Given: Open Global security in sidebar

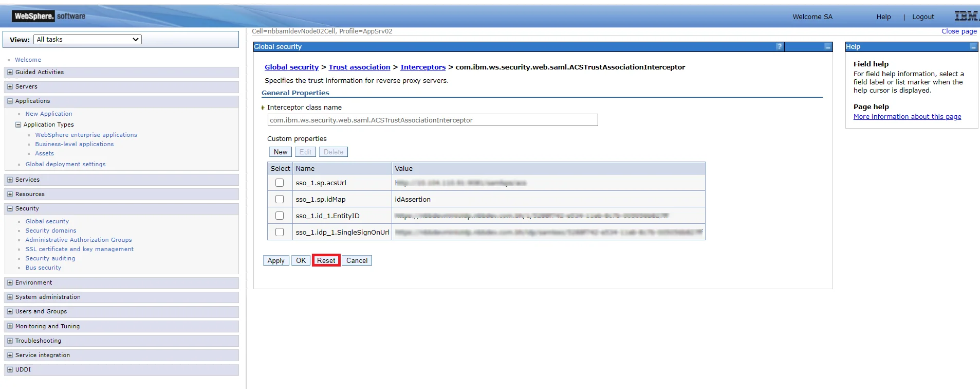Looking at the screenshot, I should point(47,221).
